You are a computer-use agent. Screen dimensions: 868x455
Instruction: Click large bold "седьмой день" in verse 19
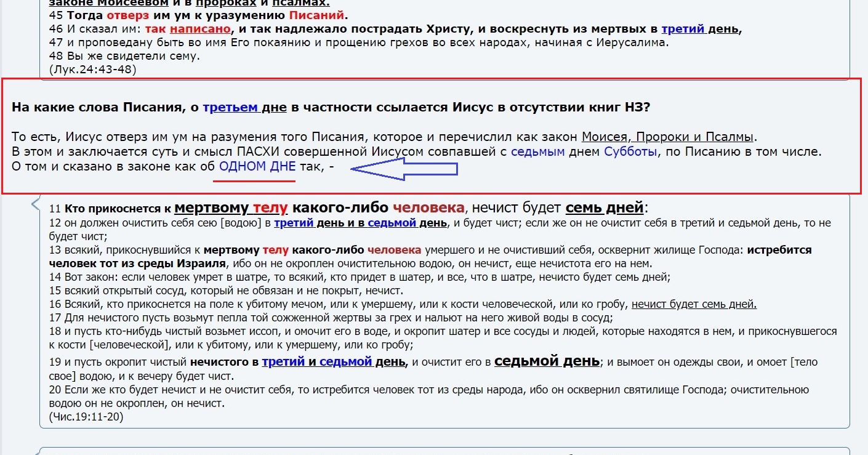[x=547, y=361]
